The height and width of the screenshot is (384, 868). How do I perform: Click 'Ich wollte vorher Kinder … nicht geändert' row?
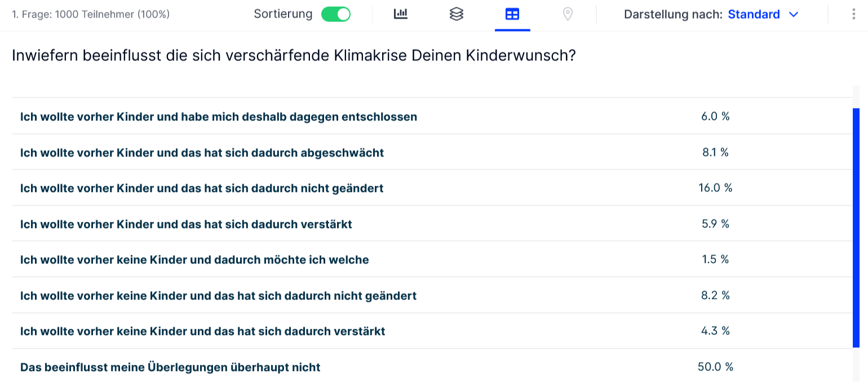pyautogui.click(x=202, y=189)
